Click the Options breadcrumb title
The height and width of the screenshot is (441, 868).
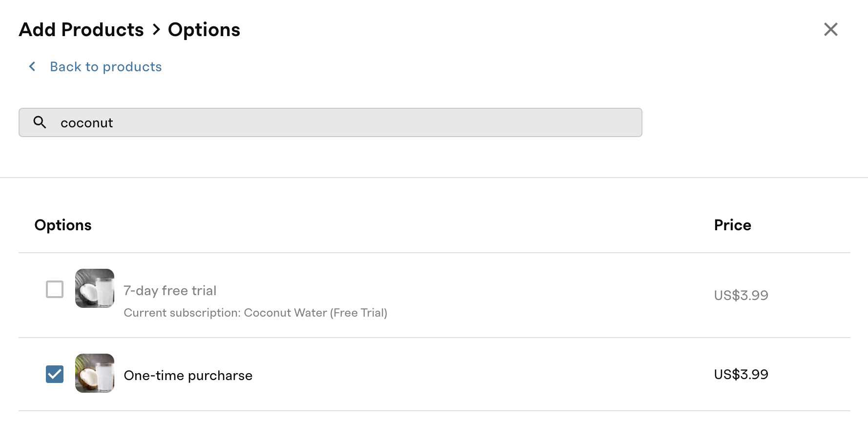204,30
